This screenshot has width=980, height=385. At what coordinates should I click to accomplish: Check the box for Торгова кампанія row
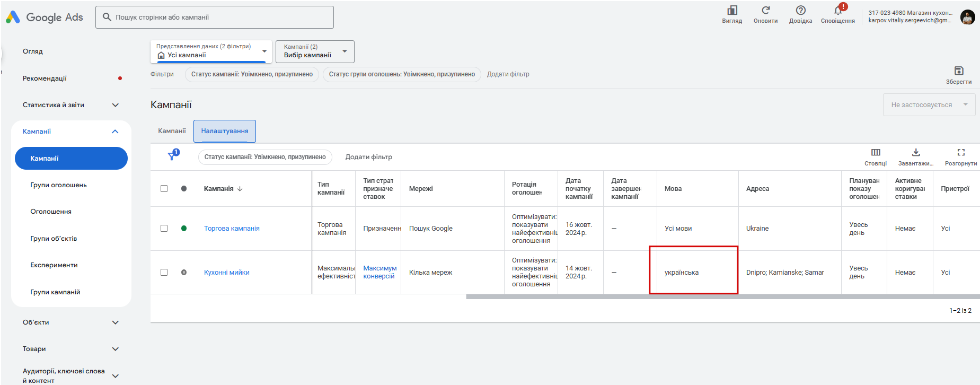[x=164, y=229]
